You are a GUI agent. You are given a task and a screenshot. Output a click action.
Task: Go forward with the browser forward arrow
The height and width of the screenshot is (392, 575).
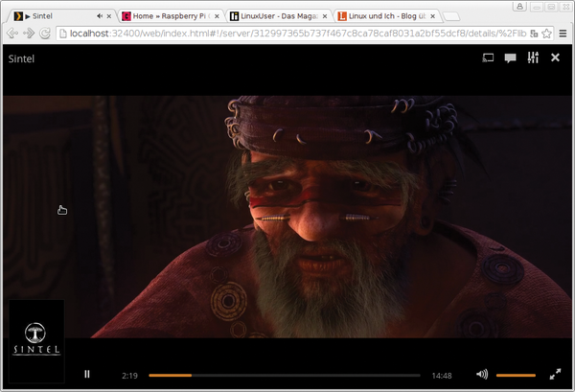[29, 34]
